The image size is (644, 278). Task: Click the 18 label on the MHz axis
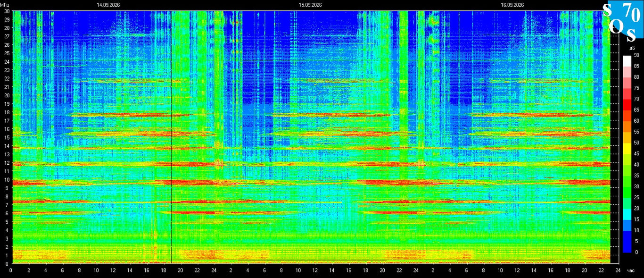[x=7, y=112]
